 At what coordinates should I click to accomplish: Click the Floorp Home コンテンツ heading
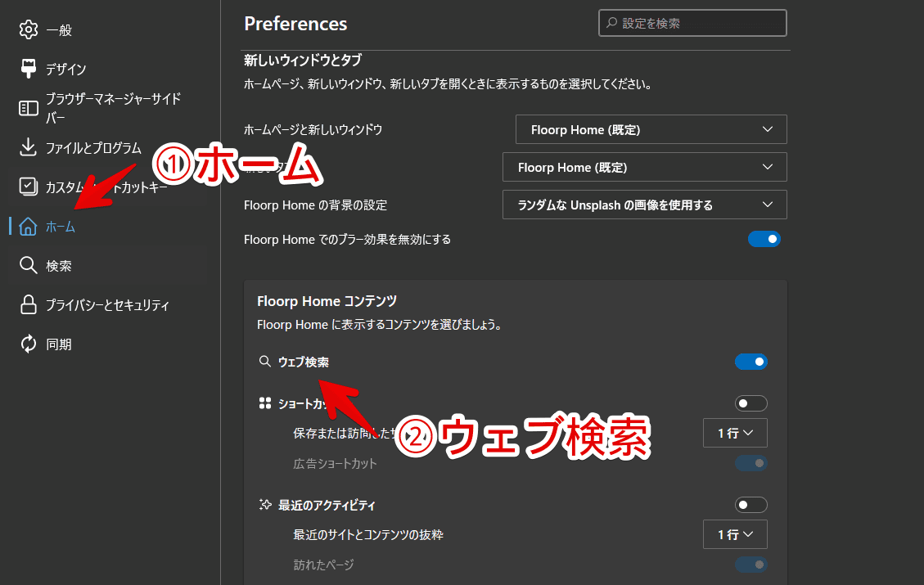(327, 301)
